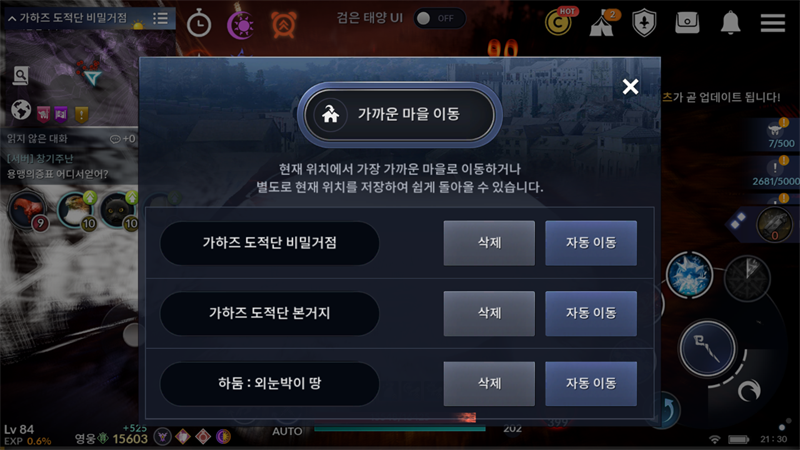Tap the purple moon-sun day-night icon

point(240,24)
